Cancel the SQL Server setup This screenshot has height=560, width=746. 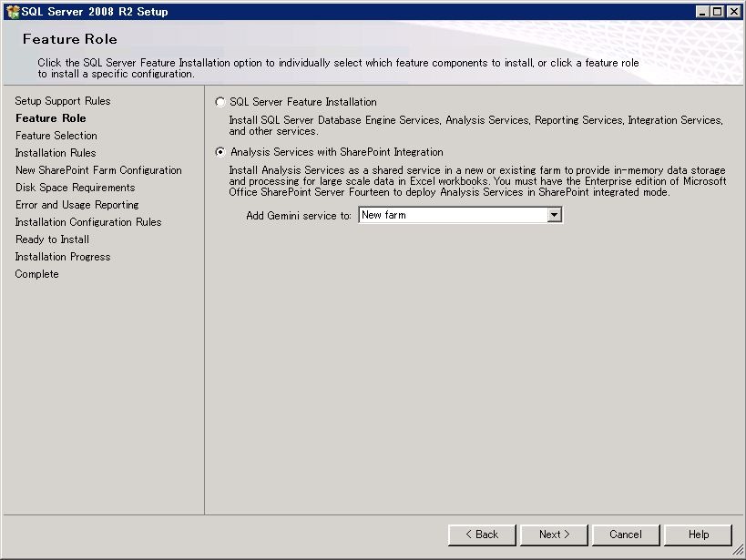click(626, 535)
